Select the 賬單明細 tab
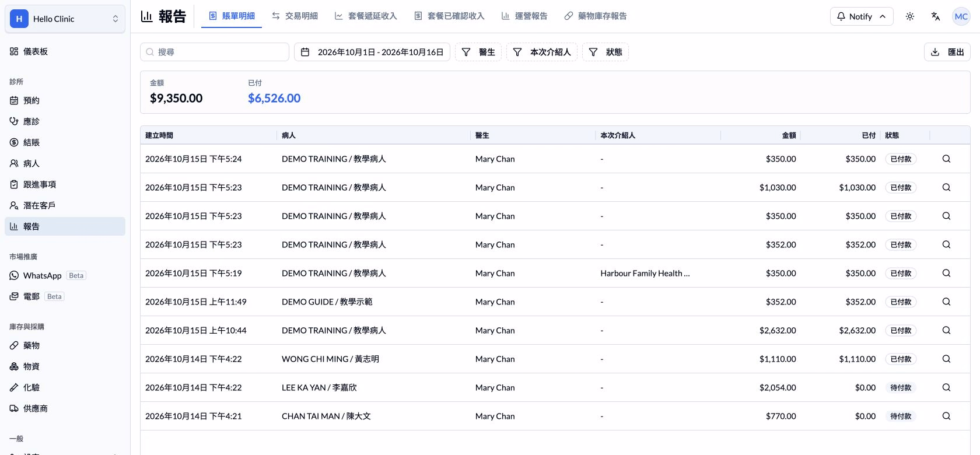 [x=232, y=16]
